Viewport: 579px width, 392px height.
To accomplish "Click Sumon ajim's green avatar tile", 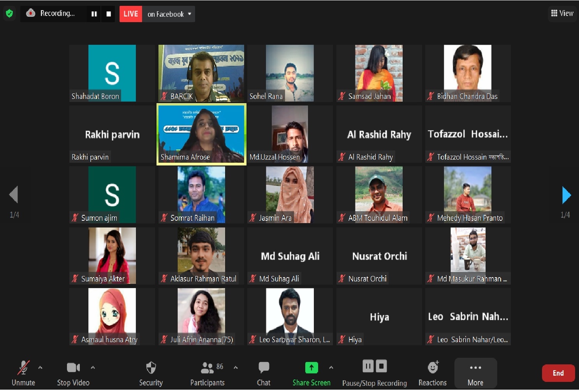I will point(112,195).
